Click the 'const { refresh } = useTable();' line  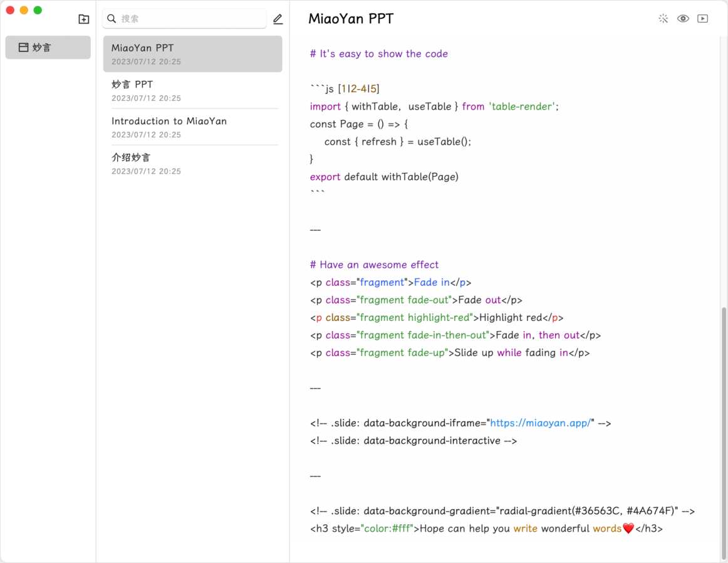tap(397, 142)
